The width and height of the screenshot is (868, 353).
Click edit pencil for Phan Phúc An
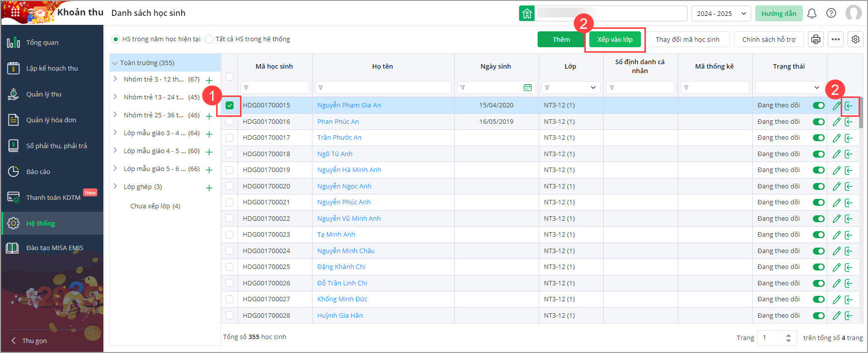[836, 122]
